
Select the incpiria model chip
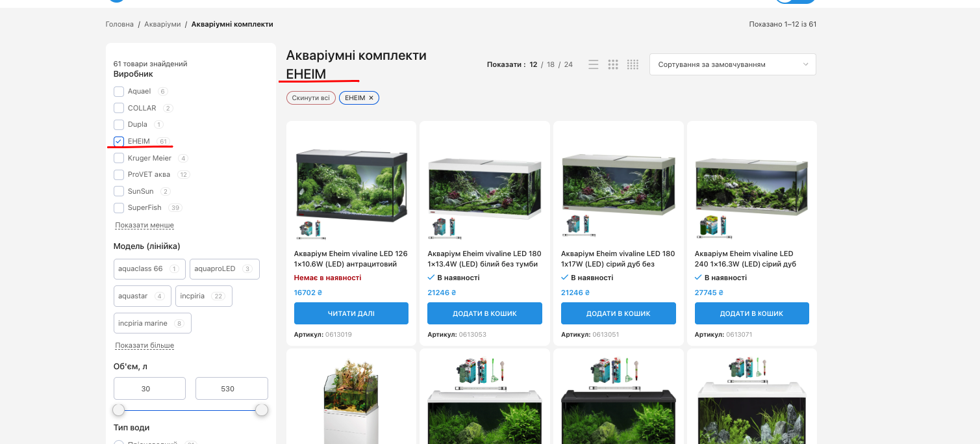point(204,296)
